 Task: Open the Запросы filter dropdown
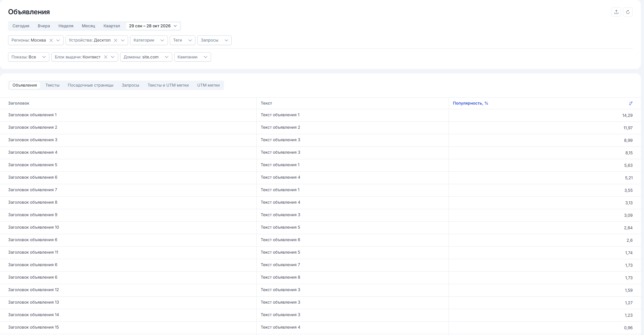point(215,40)
